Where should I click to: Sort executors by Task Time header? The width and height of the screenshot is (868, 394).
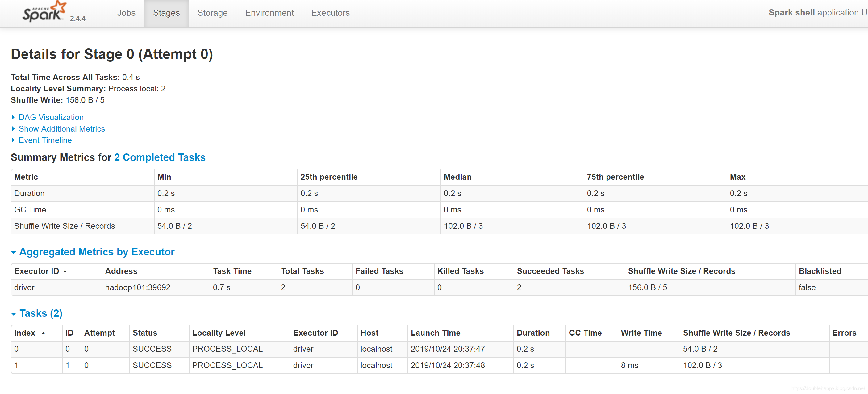point(232,271)
